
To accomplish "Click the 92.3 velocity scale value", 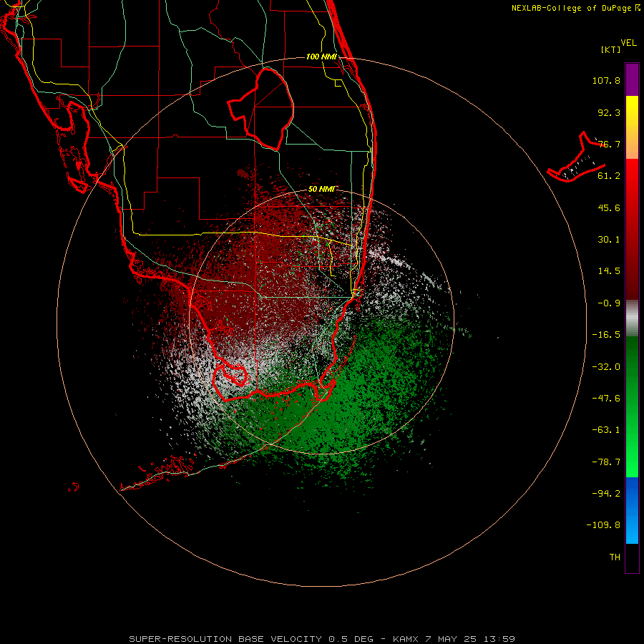I will pyautogui.click(x=609, y=112).
